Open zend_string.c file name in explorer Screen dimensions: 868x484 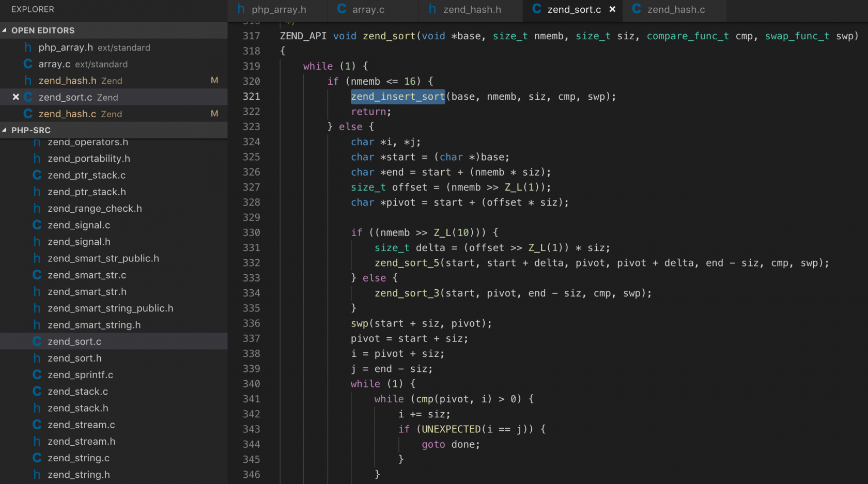tap(79, 458)
